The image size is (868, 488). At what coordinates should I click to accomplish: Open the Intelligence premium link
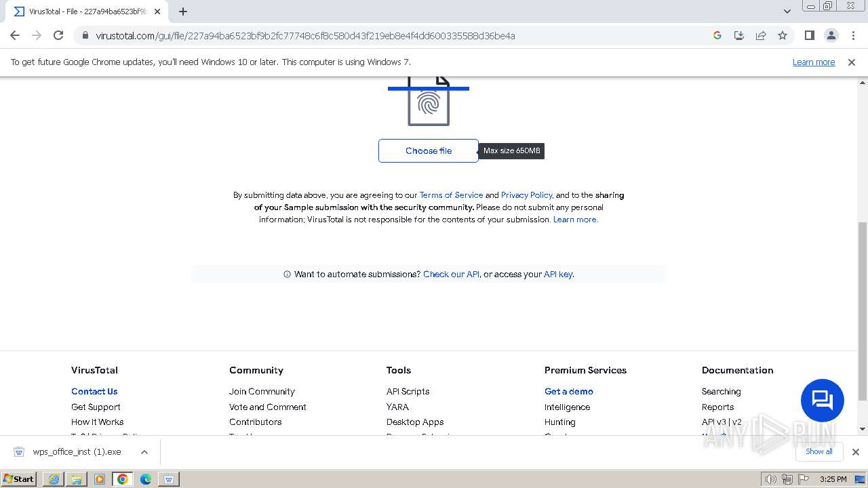coord(567,407)
